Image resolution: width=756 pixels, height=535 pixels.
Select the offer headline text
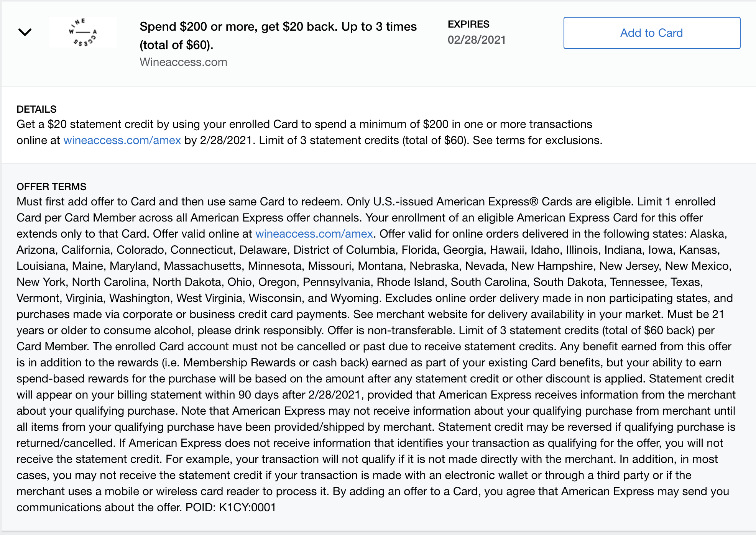[278, 27]
